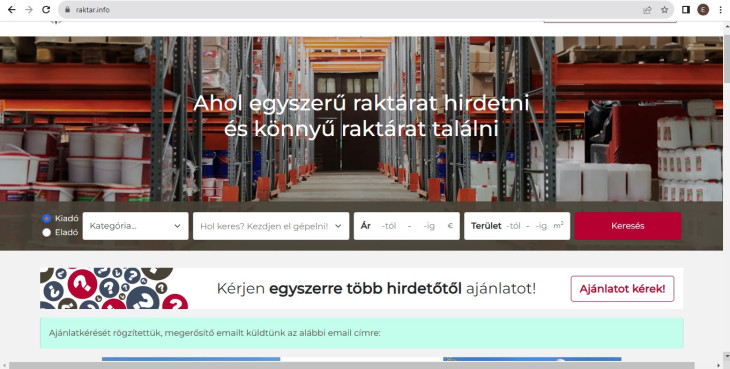Viewport: 730px width, 369px height.
Task: Click the Ár -ig maximum price field
Action: (x=429, y=226)
